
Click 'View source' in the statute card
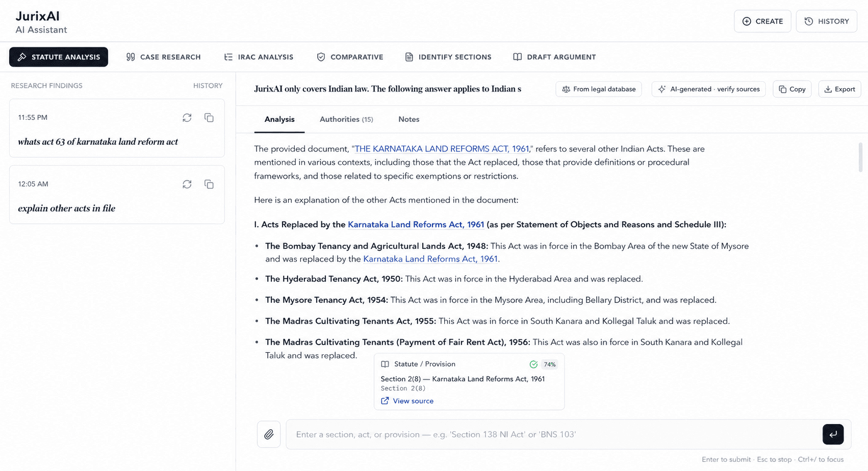click(x=413, y=401)
